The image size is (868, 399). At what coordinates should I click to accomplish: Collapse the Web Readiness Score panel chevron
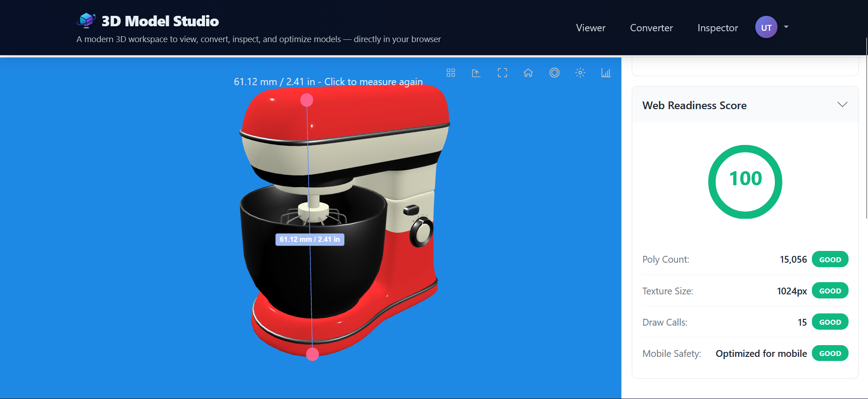[842, 105]
